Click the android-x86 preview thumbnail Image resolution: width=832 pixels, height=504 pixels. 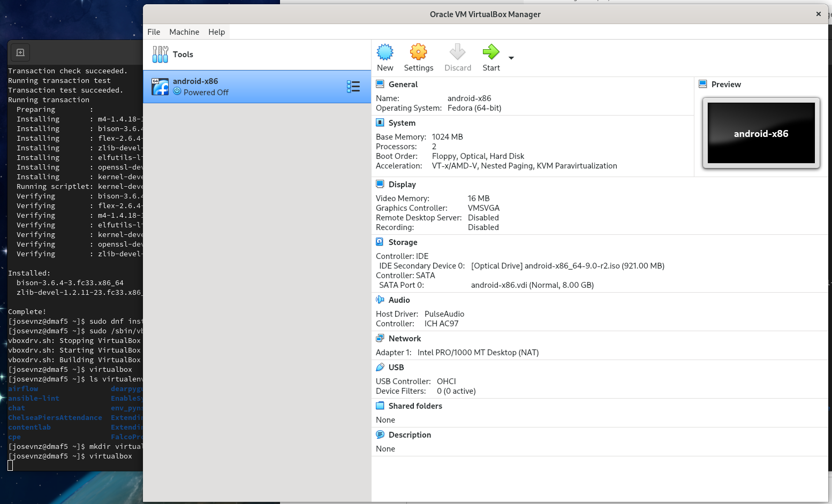(761, 133)
